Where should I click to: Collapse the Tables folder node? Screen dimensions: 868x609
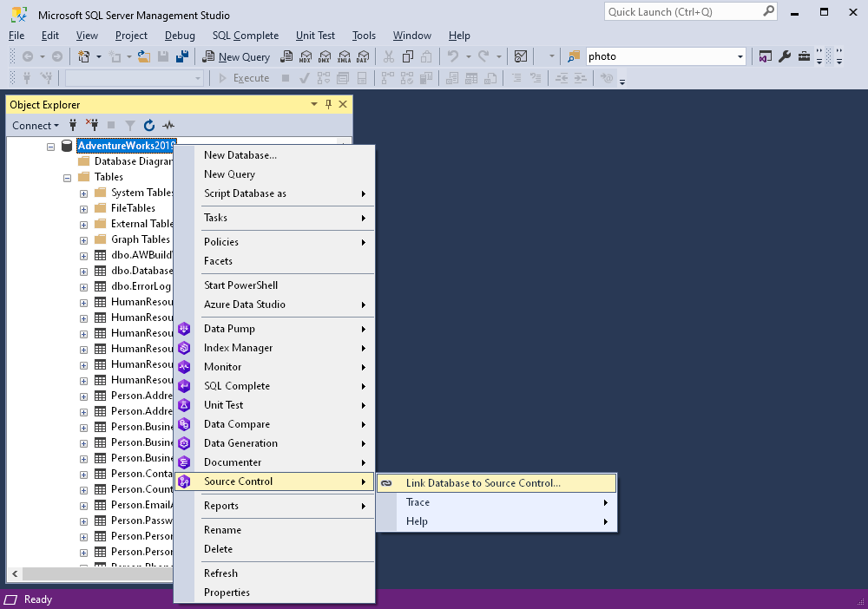[x=68, y=178]
